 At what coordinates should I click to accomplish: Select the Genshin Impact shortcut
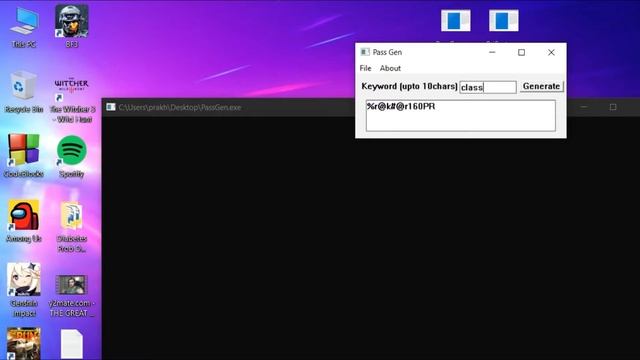coord(24,290)
